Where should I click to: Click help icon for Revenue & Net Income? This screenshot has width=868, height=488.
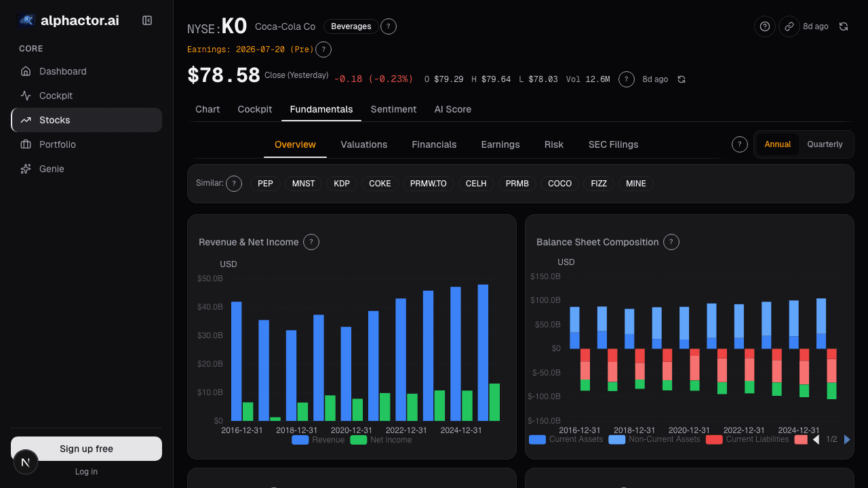tap(311, 242)
